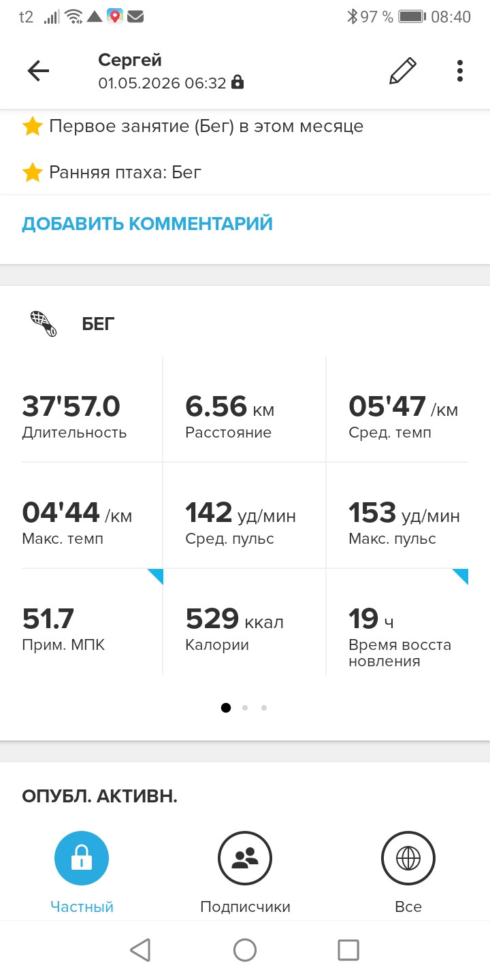490x980 pixels.
Task: Tap the star next to Первое занятие
Action: point(33,127)
